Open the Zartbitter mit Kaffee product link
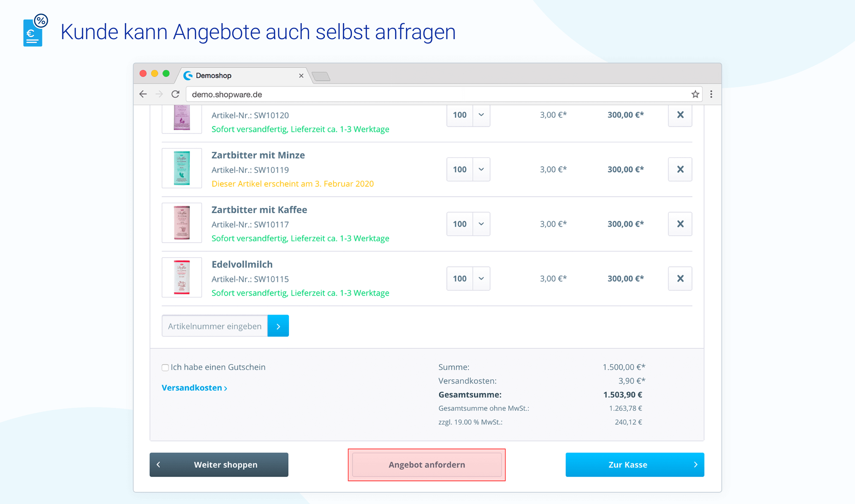 pyautogui.click(x=259, y=210)
